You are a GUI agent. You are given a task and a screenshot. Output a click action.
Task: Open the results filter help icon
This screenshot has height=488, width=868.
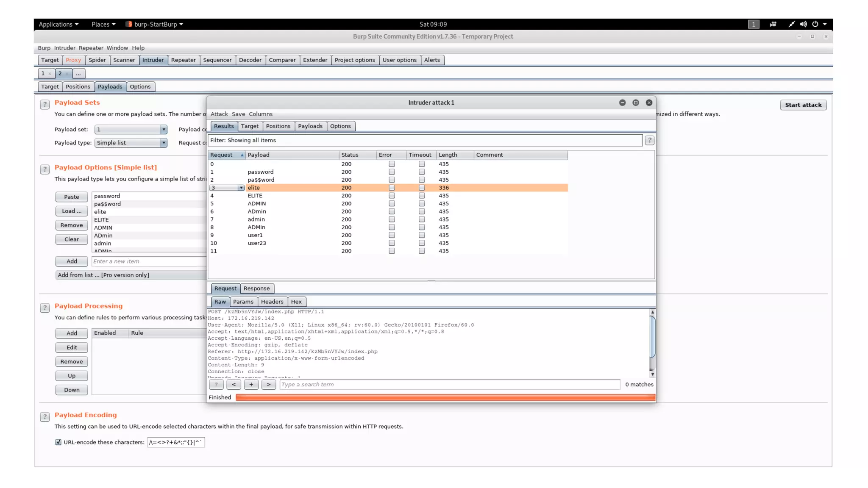[649, 140]
